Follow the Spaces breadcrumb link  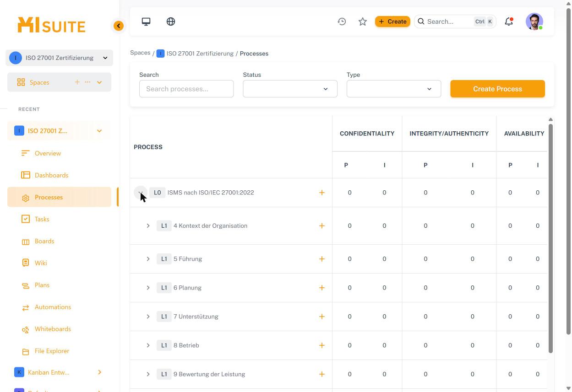pyautogui.click(x=140, y=53)
